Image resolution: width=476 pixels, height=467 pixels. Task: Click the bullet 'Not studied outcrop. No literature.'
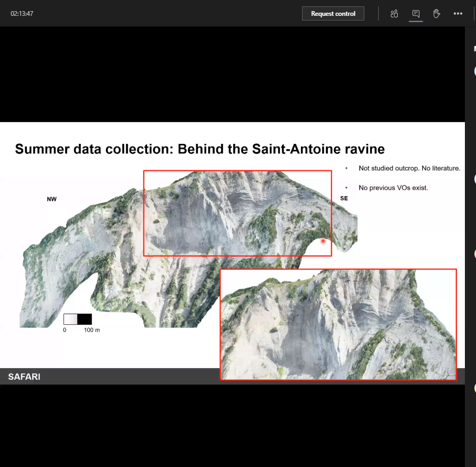click(x=409, y=168)
